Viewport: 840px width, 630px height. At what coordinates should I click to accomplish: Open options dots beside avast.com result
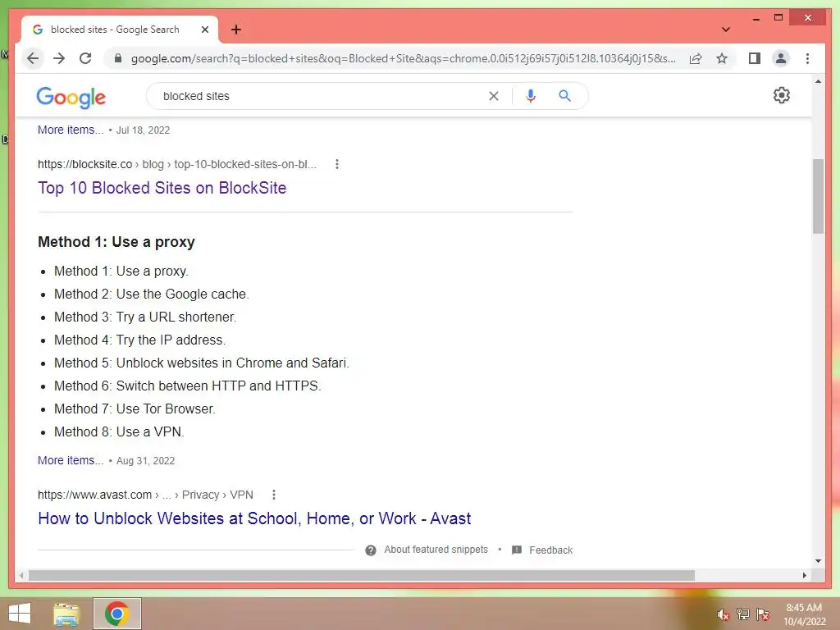pyautogui.click(x=274, y=495)
